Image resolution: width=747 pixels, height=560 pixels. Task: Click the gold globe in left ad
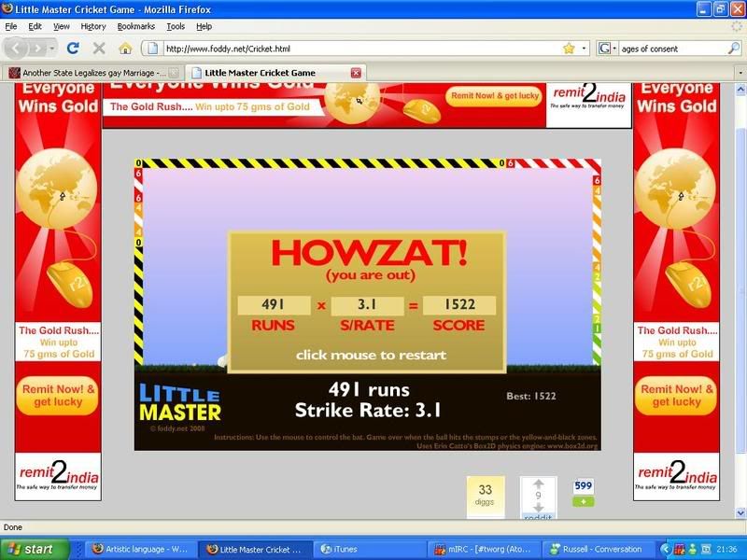point(56,189)
